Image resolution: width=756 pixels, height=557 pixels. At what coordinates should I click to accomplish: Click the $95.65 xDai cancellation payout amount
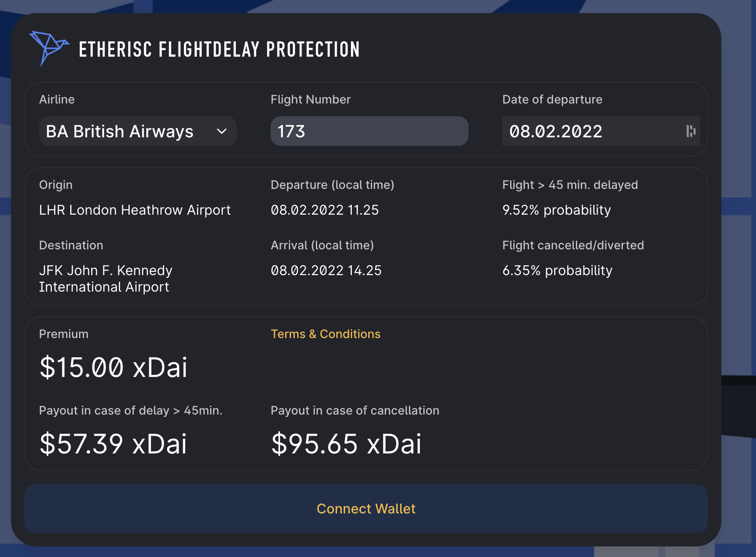pos(346,444)
